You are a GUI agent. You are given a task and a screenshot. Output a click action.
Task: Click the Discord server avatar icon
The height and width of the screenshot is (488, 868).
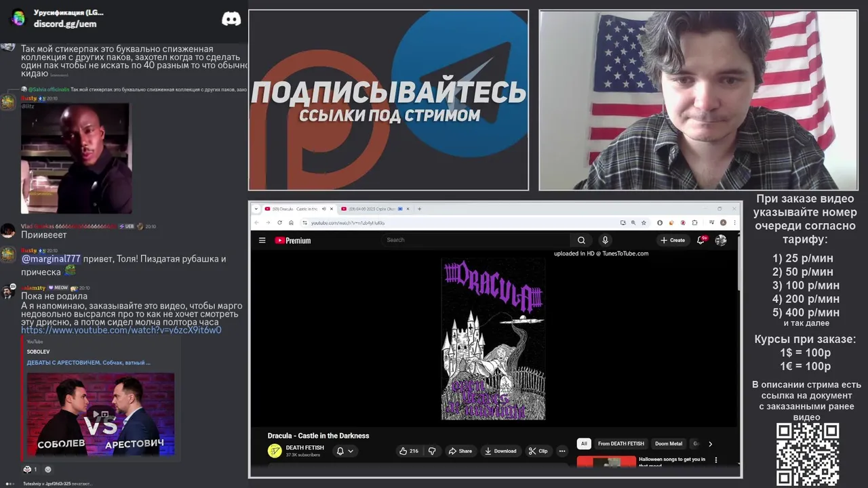(18, 18)
